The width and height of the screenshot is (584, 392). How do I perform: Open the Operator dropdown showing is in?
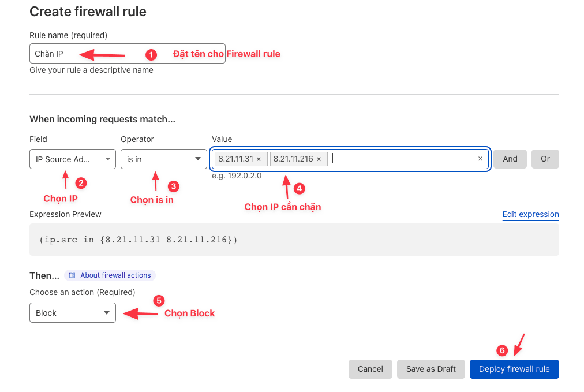[x=163, y=159]
